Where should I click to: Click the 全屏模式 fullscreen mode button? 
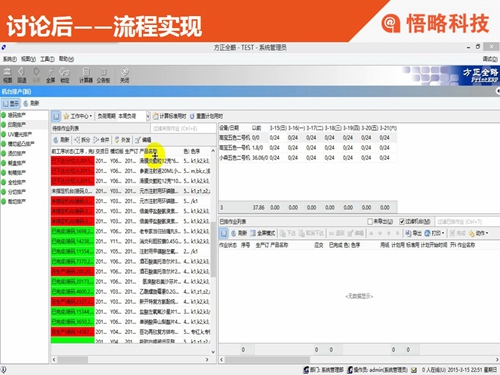pos(263,233)
